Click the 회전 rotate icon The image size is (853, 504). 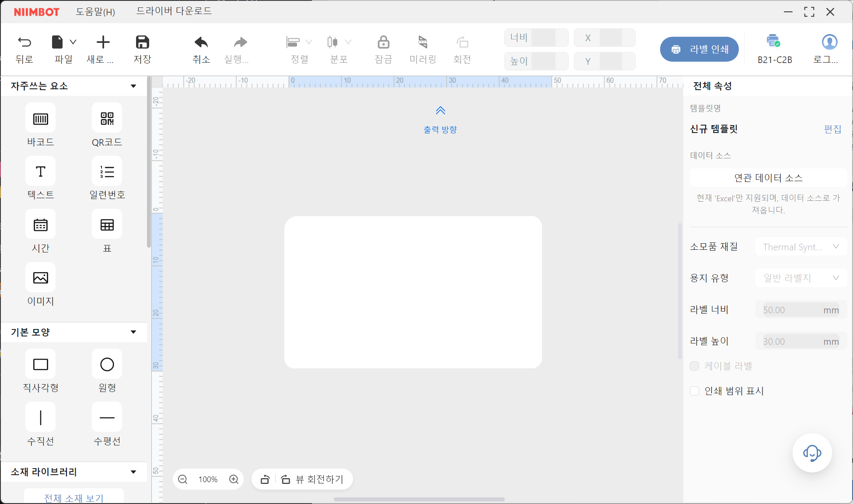[462, 42]
